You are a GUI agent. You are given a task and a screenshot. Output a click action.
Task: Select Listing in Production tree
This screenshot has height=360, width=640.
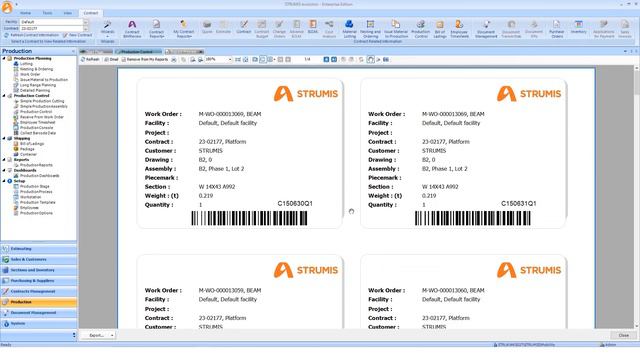tap(26, 64)
